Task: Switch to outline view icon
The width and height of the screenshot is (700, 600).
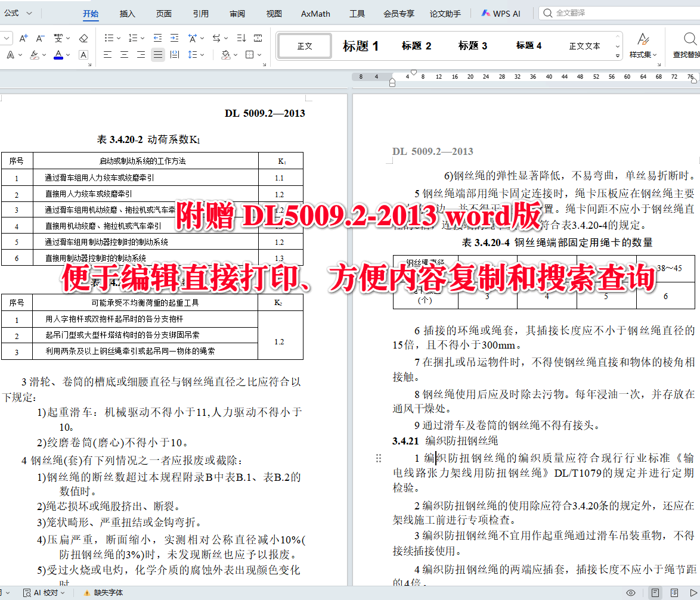Action: 674,593
